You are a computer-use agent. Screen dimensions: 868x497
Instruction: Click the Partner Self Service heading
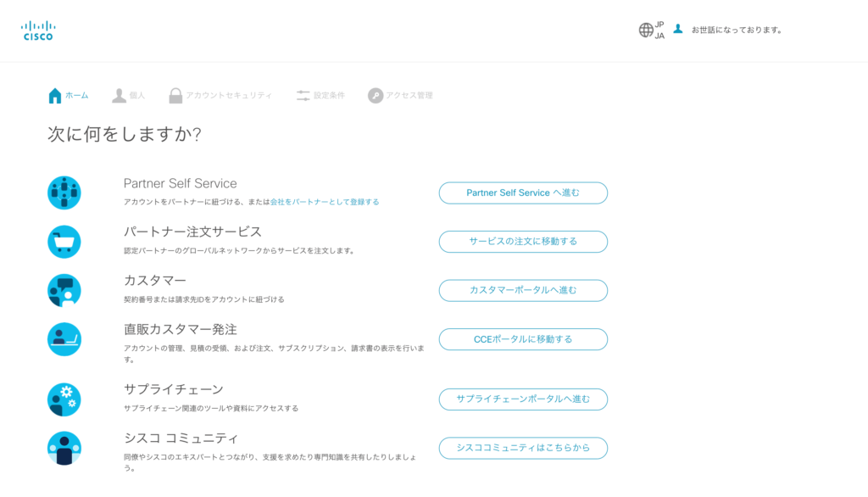(180, 183)
